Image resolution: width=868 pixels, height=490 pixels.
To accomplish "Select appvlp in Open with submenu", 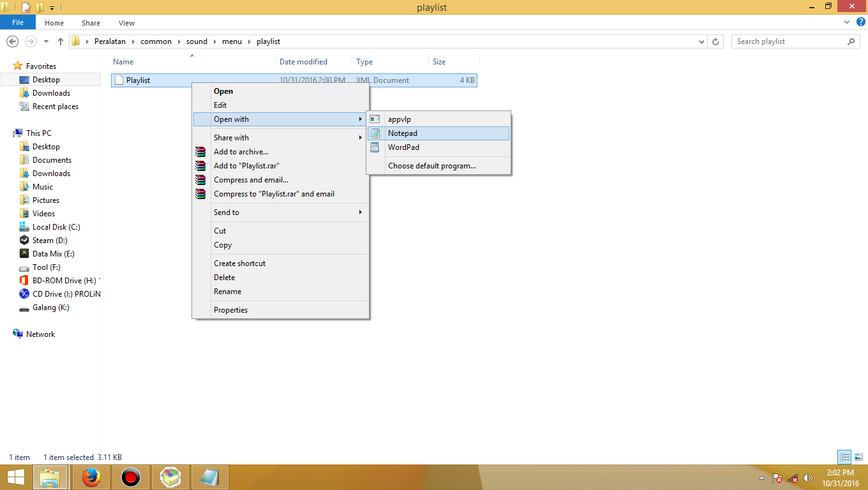I will pyautogui.click(x=439, y=119).
